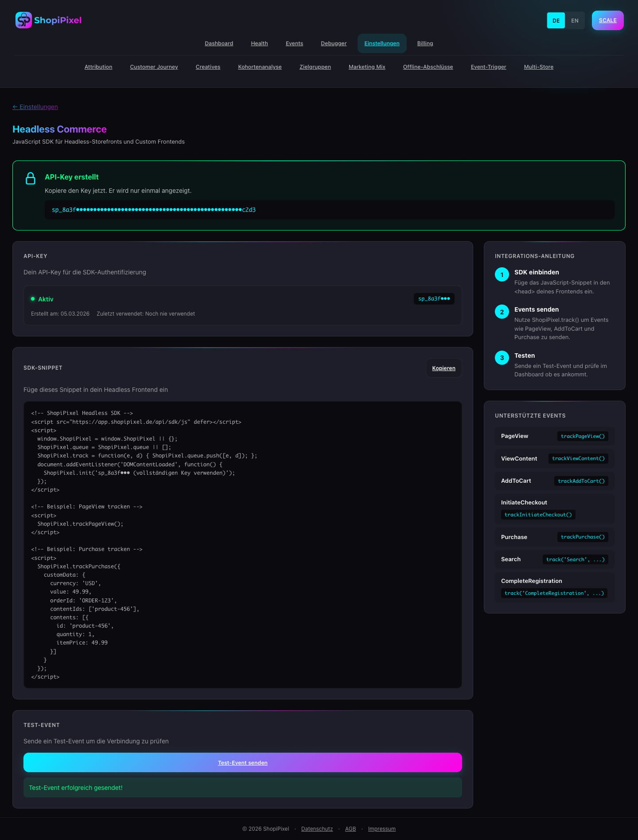Click the ShopiPixel brand name text
The width and height of the screenshot is (638, 840).
[x=58, y=20]
